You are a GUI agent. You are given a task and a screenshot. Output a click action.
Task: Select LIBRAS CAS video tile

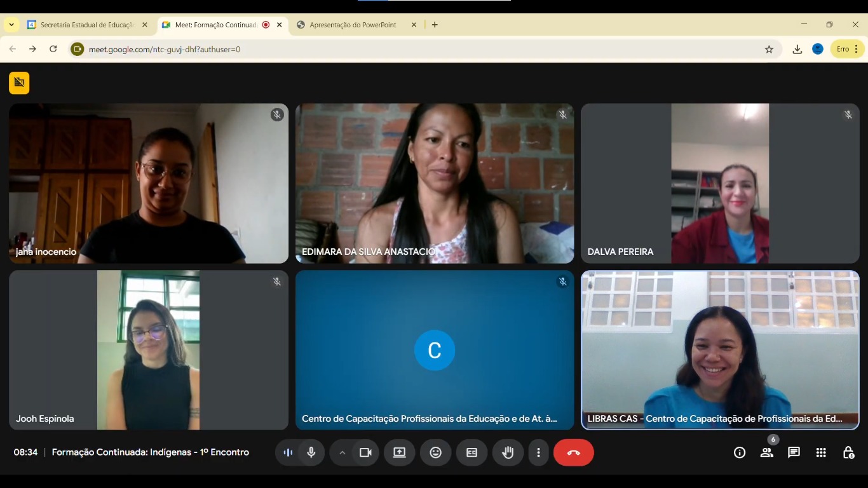tap(720, 350)
